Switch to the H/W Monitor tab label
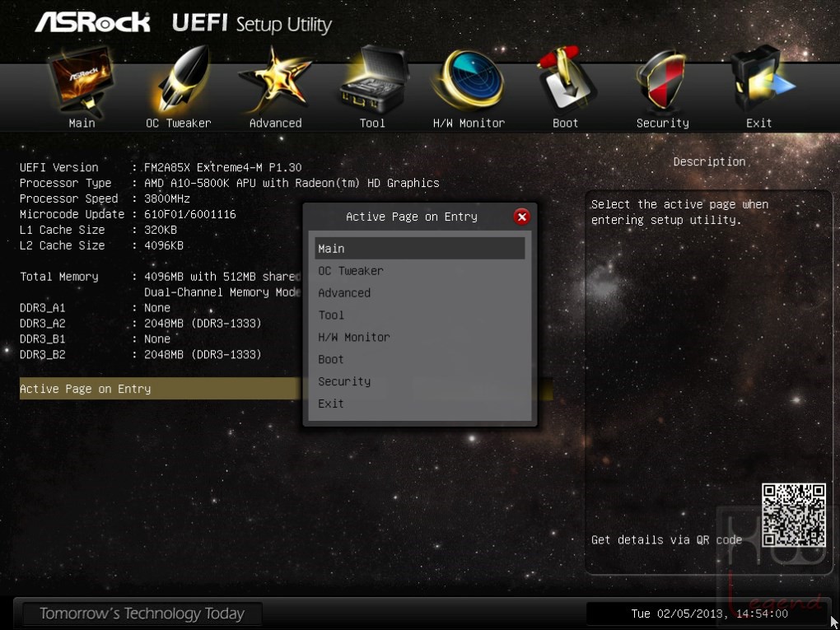Image resolution: width=840 pixels, height=630 pixels. click(469, 124)
